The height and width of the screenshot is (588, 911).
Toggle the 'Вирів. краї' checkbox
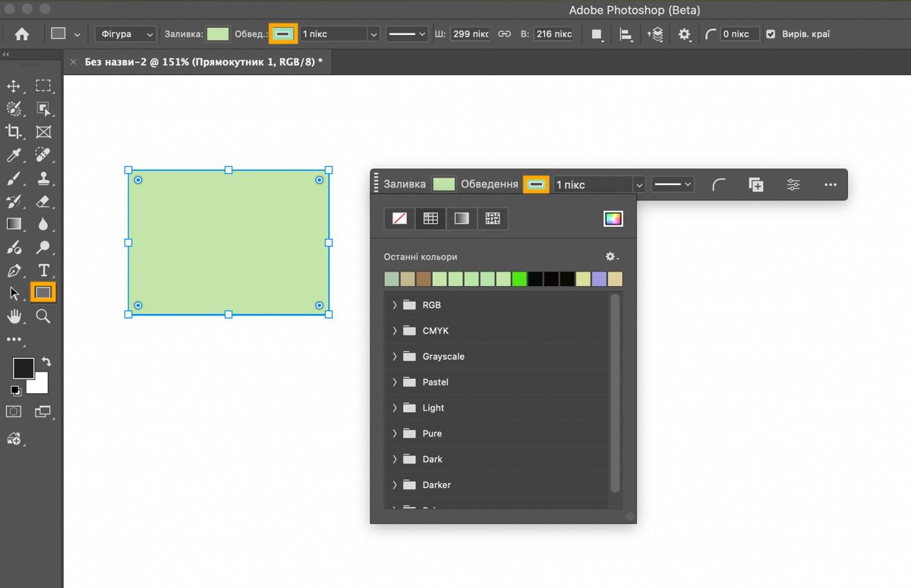point(771,34)
